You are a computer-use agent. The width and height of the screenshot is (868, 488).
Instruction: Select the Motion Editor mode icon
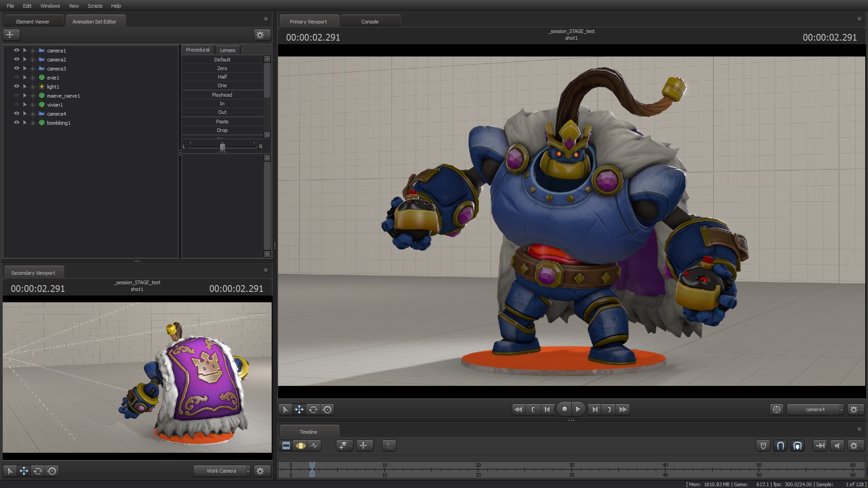[x=301, y=446]
